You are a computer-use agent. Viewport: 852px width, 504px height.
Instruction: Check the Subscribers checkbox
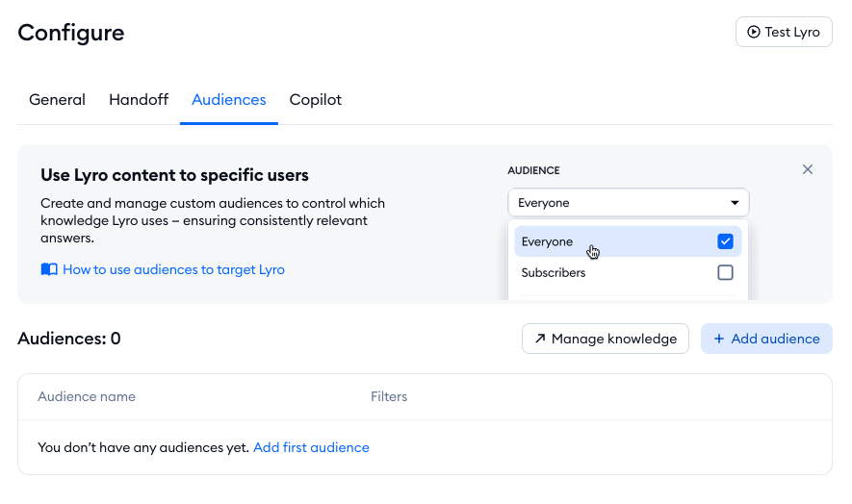tap(725, 272)
